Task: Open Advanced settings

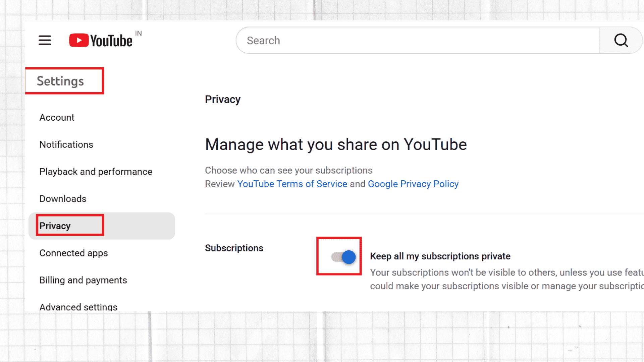Action: (78, 307)
